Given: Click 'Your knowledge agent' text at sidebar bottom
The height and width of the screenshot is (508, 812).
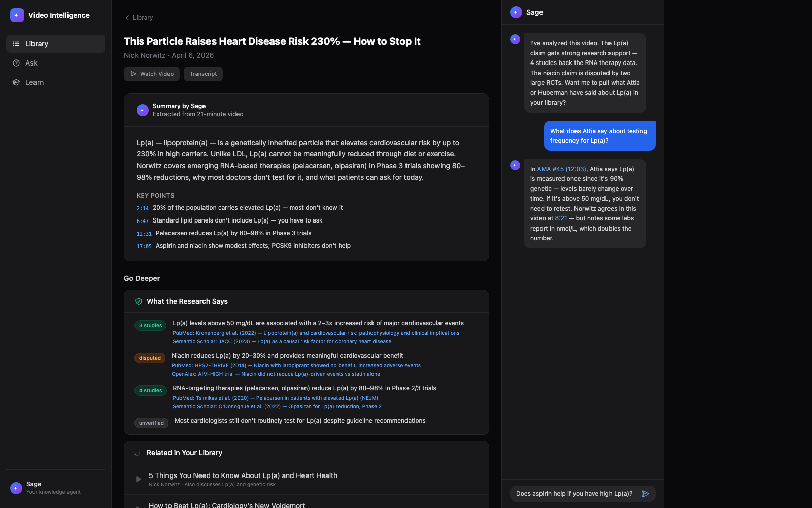Looking at the screenshot, I should coord(53,492).
